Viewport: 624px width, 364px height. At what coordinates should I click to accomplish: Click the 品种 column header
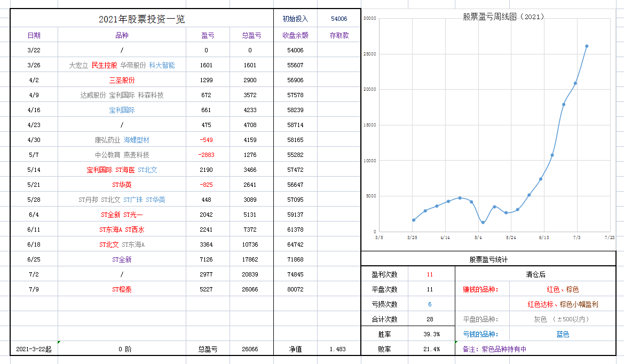pyautogui.click(x=122, y=35)
